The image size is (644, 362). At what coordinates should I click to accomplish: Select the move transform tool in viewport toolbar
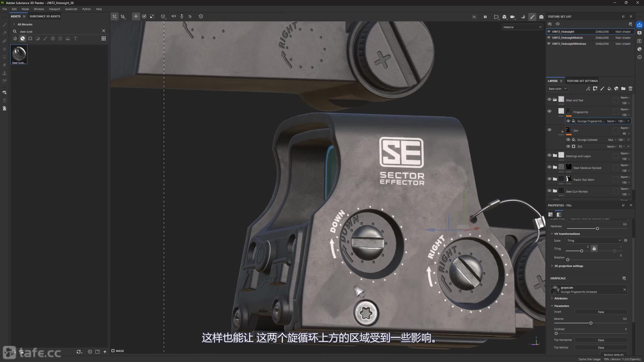pos(136,16)
